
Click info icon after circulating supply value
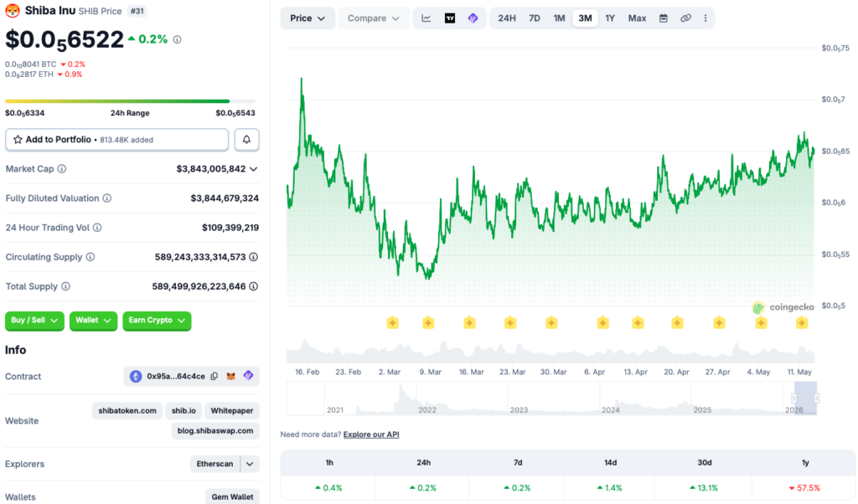(x=253, y=257)
